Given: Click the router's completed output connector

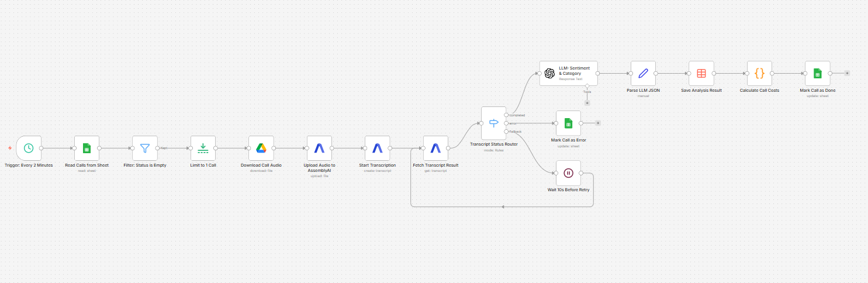Looking at the screenshot, I should [506, 115].
